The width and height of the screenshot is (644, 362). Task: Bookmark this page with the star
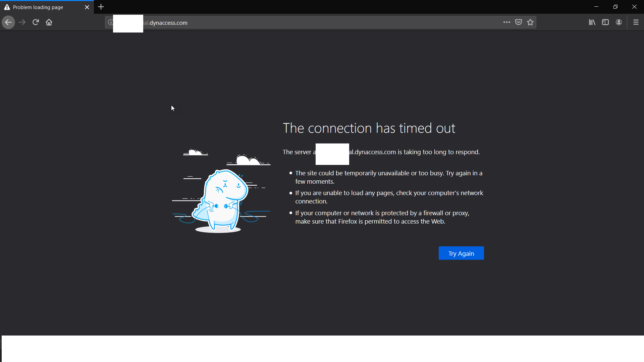click(x=530, y=22)
